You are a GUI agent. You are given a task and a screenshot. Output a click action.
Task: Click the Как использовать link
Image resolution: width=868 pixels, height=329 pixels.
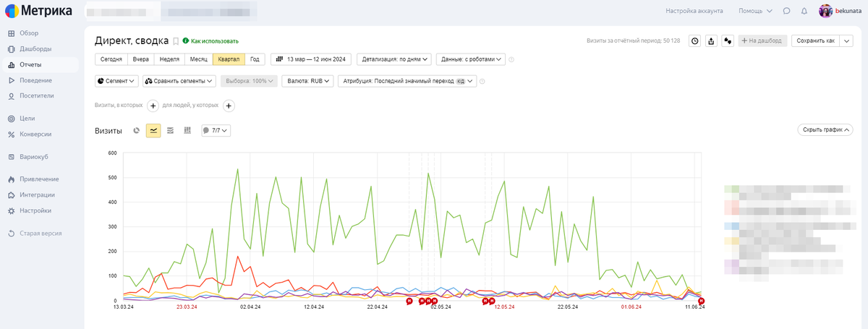214,41
